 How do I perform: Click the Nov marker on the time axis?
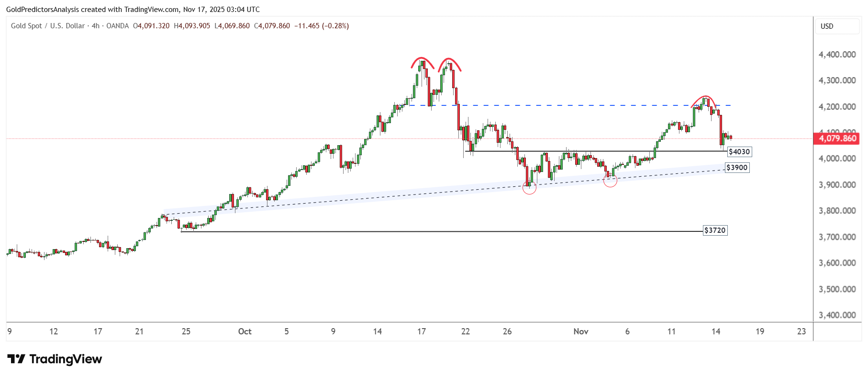point(580,331)
